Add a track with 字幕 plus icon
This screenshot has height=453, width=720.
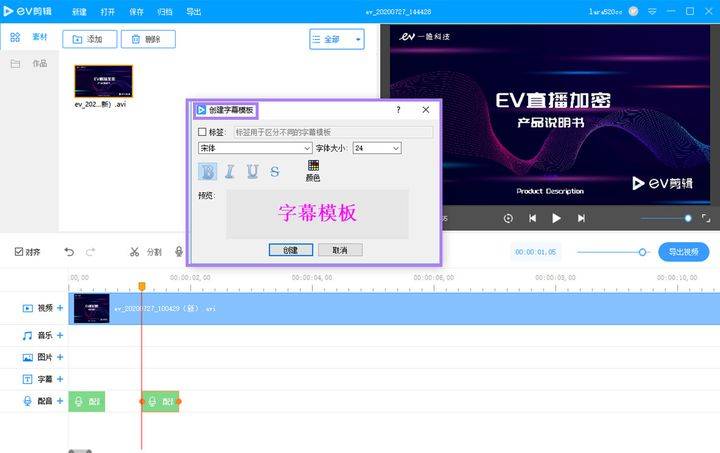(60, 379)
